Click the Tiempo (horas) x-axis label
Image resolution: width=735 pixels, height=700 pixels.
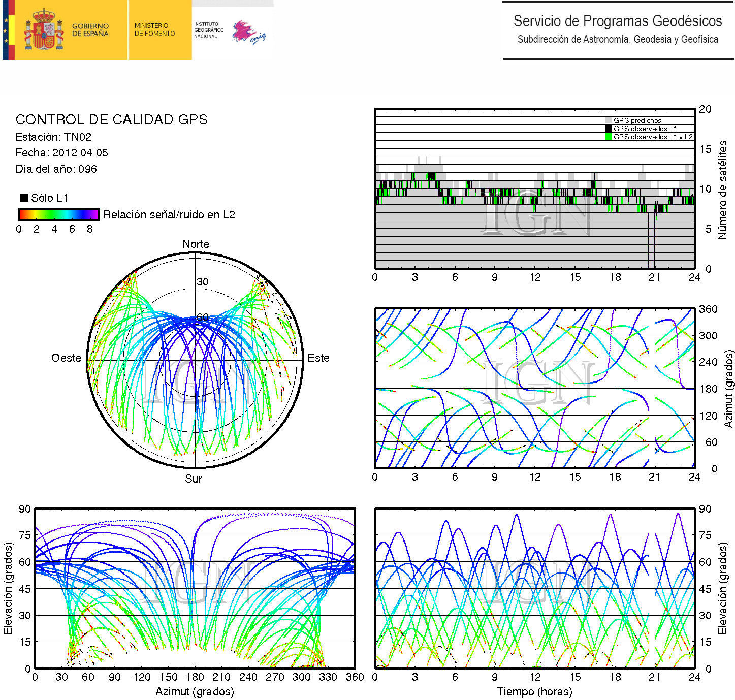point(534,692)
